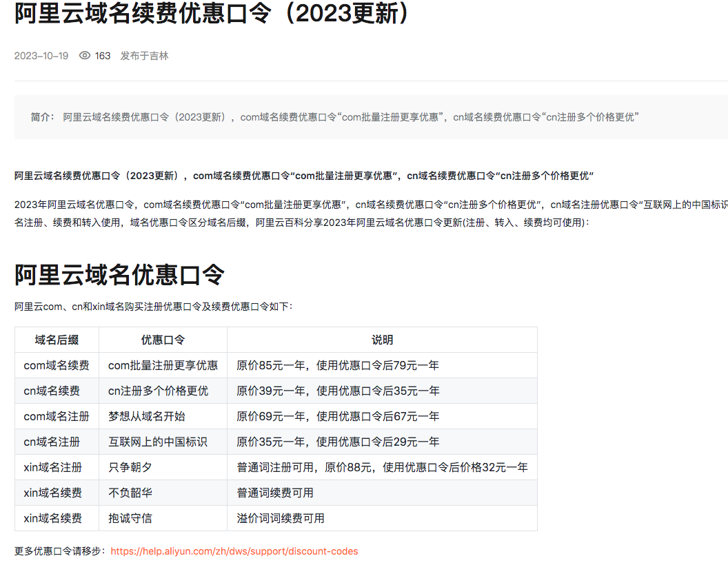Click table header 说明

(382, 340)
